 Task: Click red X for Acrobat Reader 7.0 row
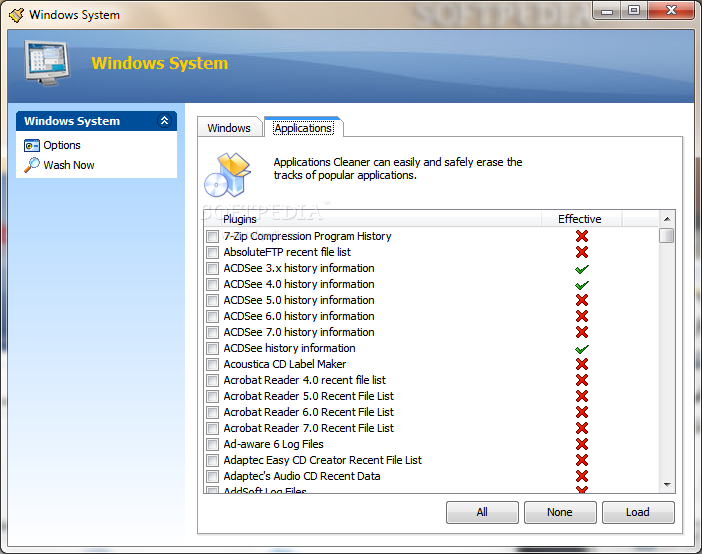[x=582, y=428]
